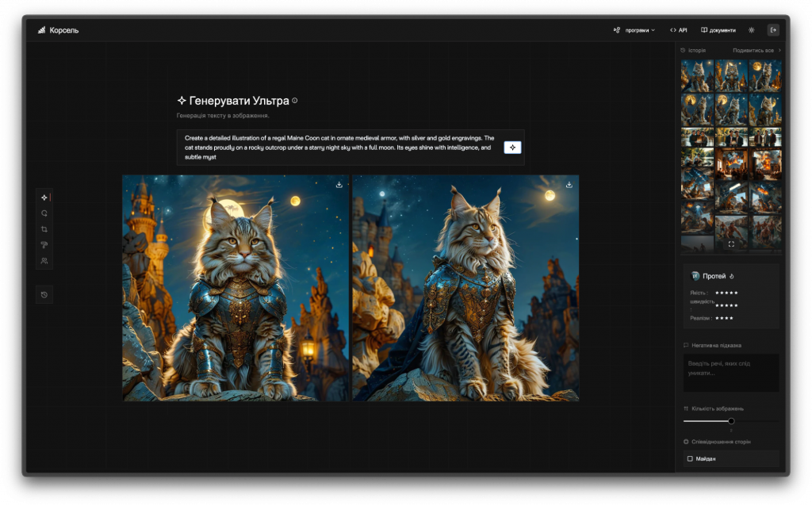Click the швидкість rating label
Viewport: 812px width, 506px height.
point(702,301)
